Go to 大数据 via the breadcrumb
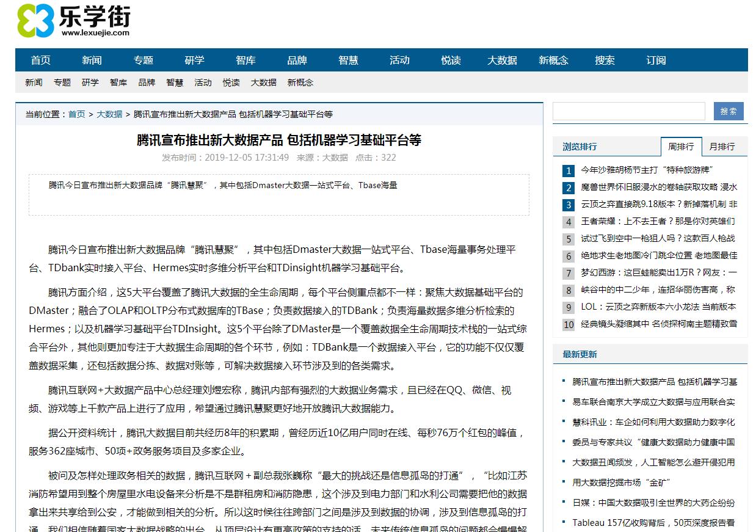This screenshot has width=756, height=532. 109,114
